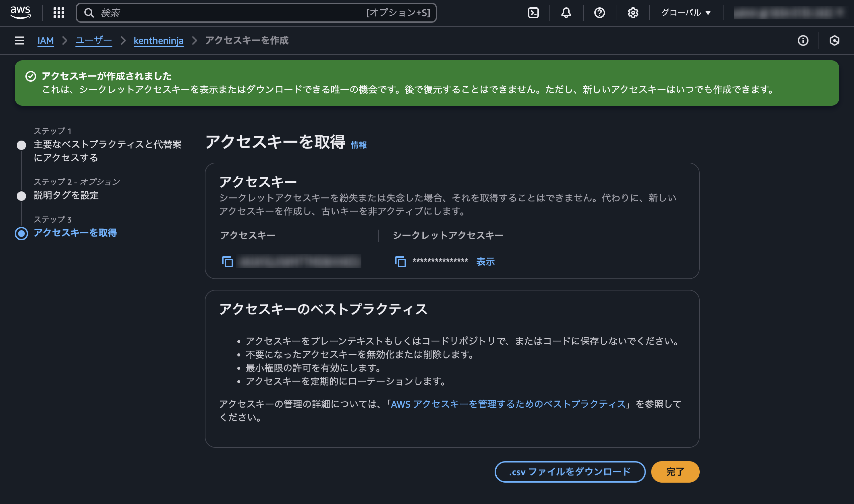The image size is (854, 504).
Task: Open the グローバル region dropdown
Action: click(685, 13)
